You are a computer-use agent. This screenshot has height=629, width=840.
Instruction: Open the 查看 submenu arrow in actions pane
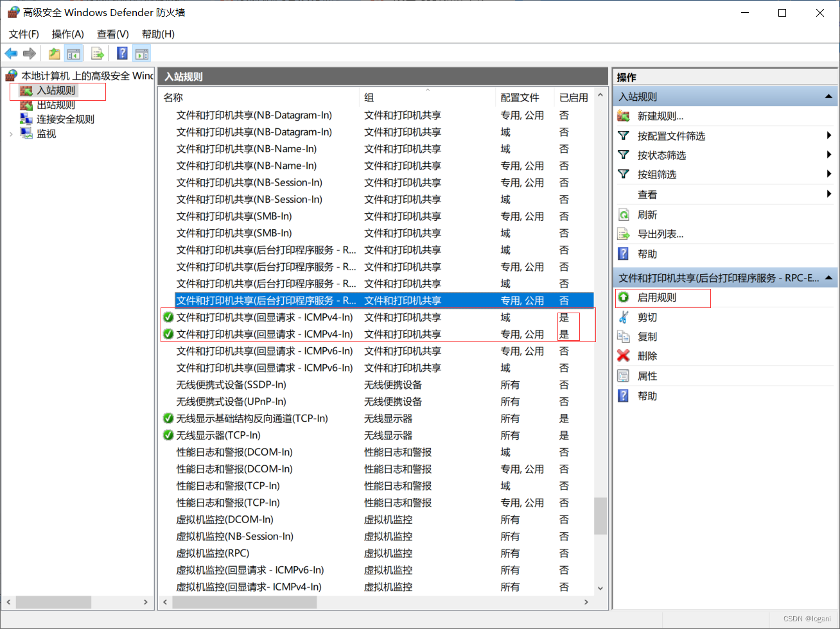(x=829, y=194)
